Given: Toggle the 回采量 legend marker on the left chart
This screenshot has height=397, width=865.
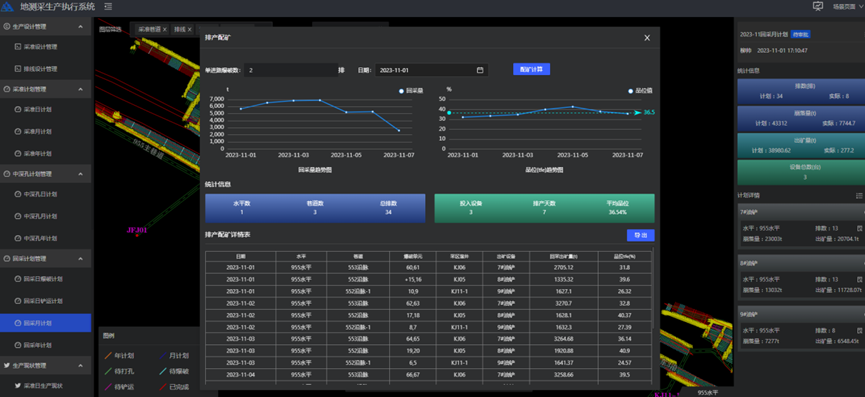Looking at the screenshot, I should [x=401, y=90].
